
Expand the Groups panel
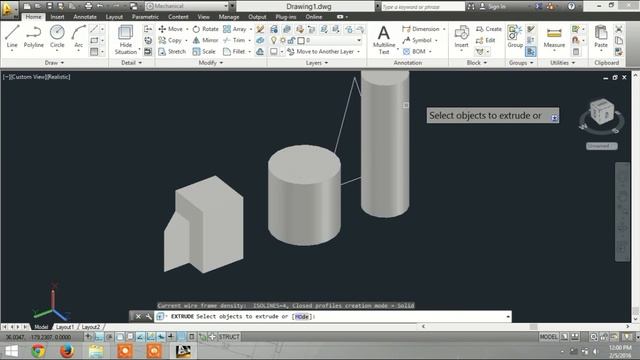click(521, 63)
